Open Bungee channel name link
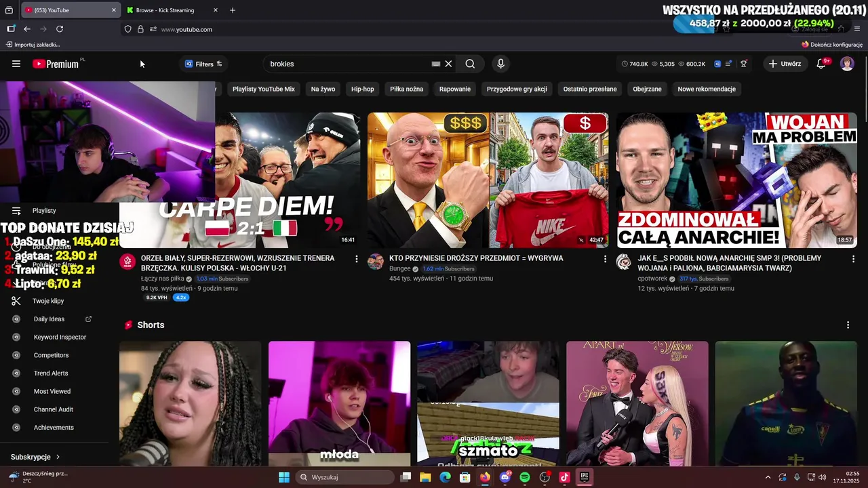This screenshot has width=868, height=488. (399, 268)
